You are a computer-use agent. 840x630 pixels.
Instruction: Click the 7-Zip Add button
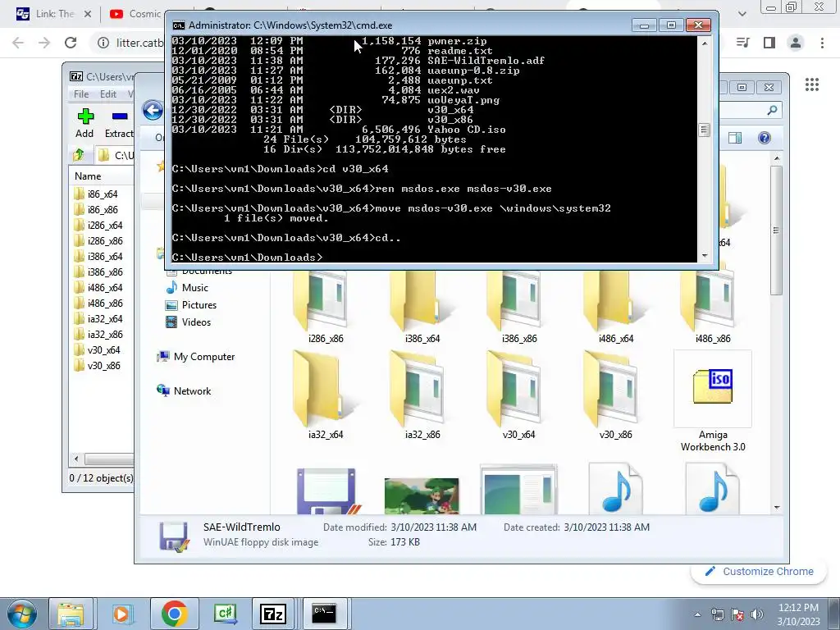point(84,123)
